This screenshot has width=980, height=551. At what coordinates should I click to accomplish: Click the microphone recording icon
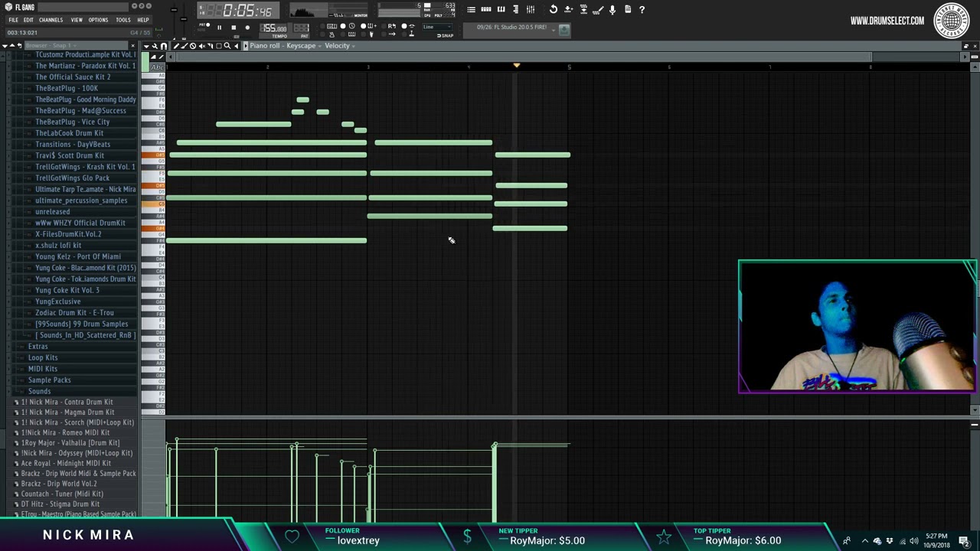click(612, 9)
